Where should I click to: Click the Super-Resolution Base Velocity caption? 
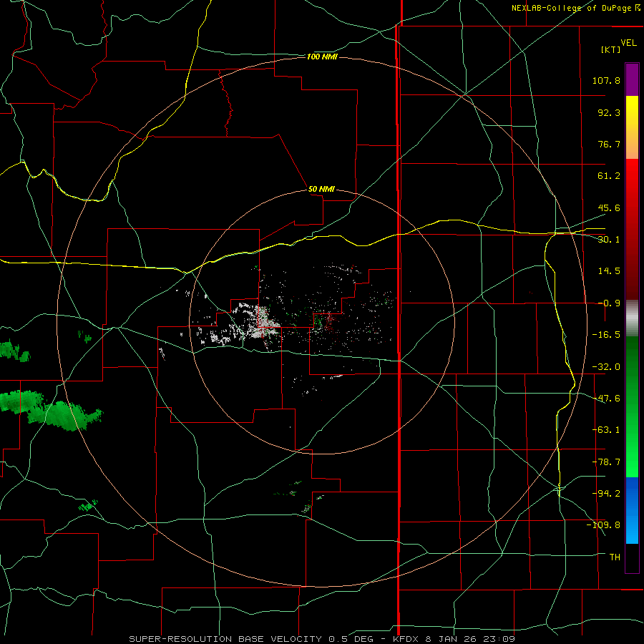[321, 639]
